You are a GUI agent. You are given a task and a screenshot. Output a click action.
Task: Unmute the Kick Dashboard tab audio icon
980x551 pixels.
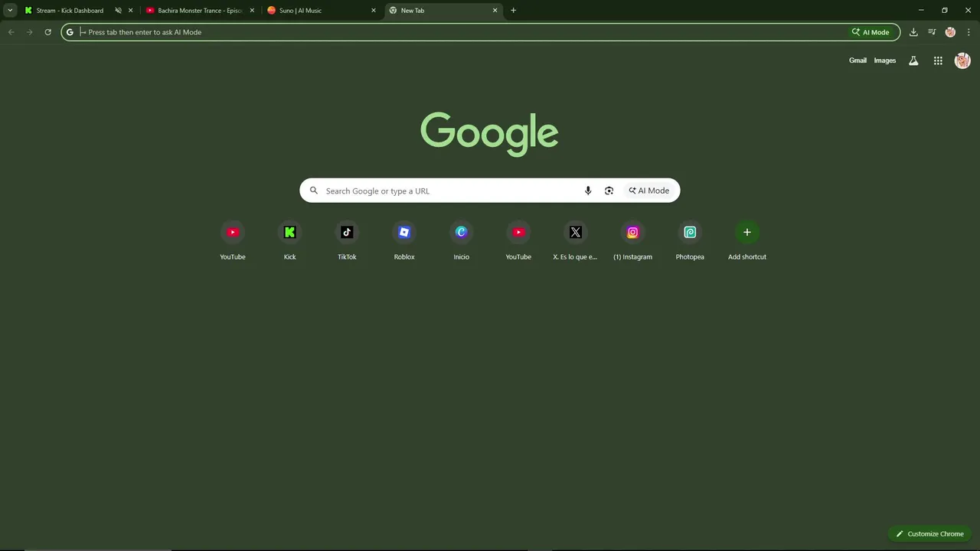pos(118,11)
